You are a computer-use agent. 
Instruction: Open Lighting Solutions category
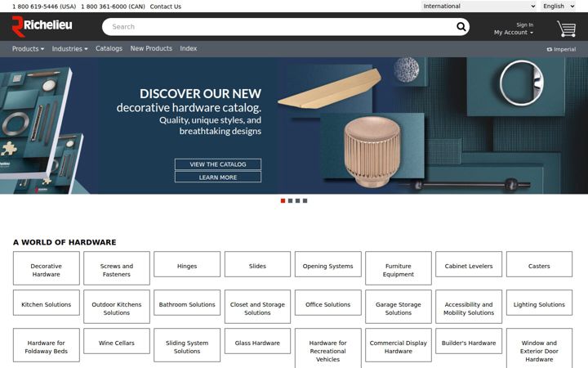coord(539,303)
